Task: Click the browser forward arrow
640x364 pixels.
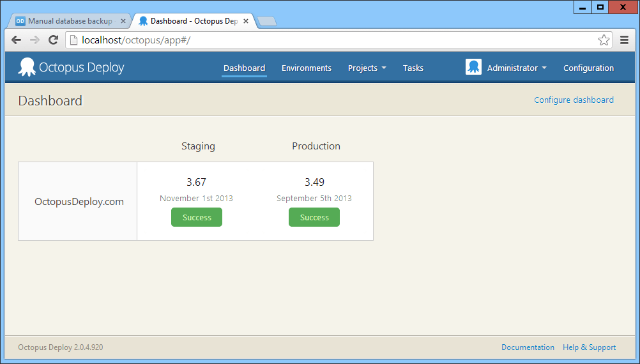Action: (34, 40)
